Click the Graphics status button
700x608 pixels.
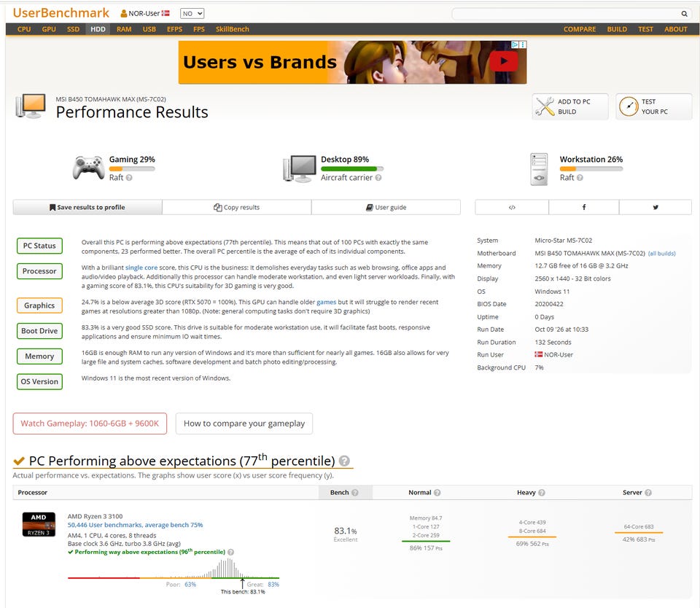(39, 305)
